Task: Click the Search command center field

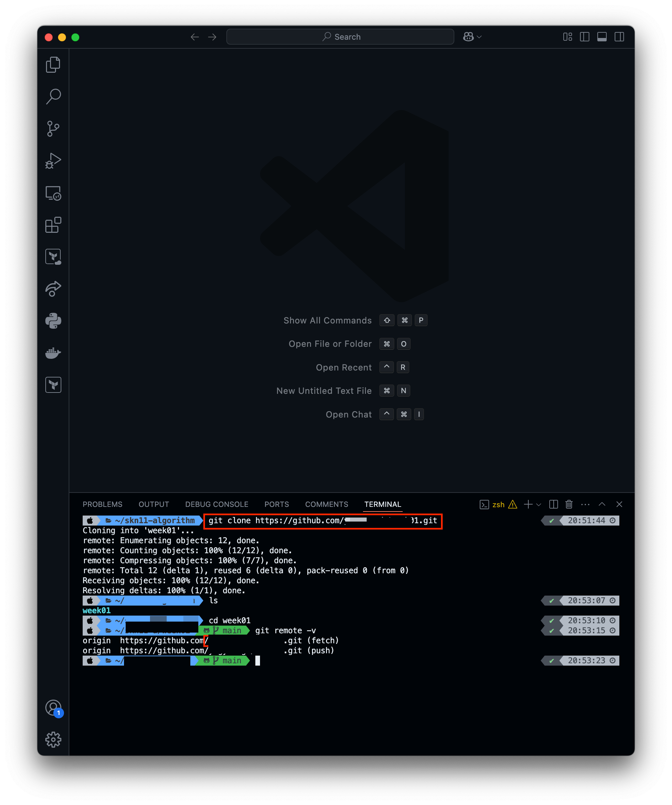Action: pyautogui.click(x=340, y=37)
